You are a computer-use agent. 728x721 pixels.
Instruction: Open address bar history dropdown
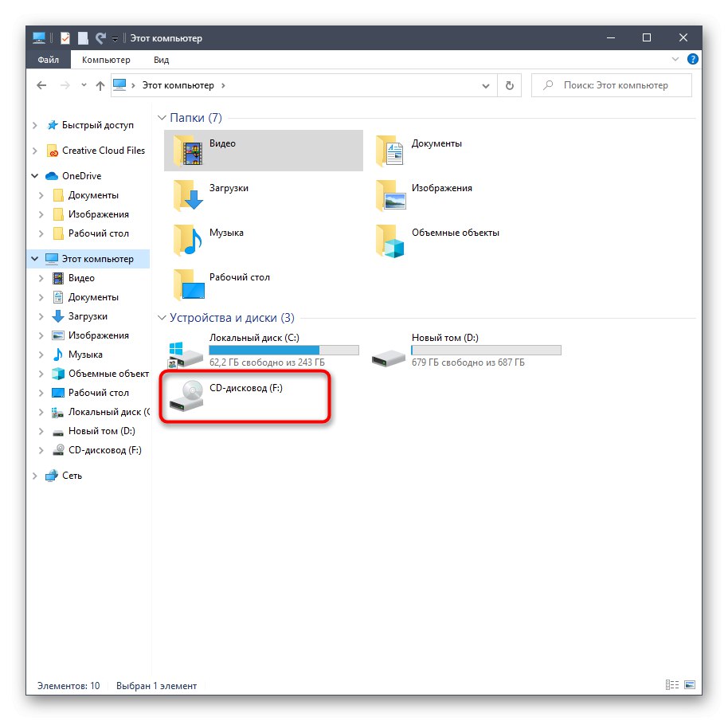click(486, 85)
